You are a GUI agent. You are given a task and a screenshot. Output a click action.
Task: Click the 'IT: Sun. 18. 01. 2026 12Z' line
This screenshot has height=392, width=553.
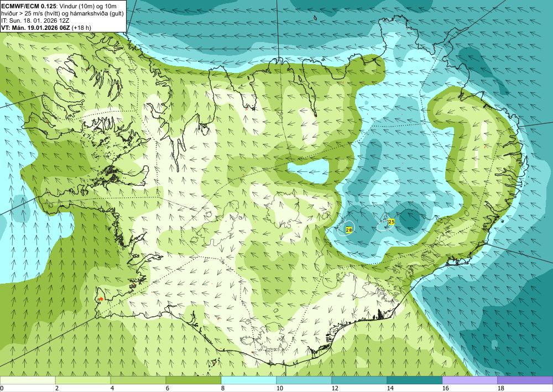coord(35,20)
